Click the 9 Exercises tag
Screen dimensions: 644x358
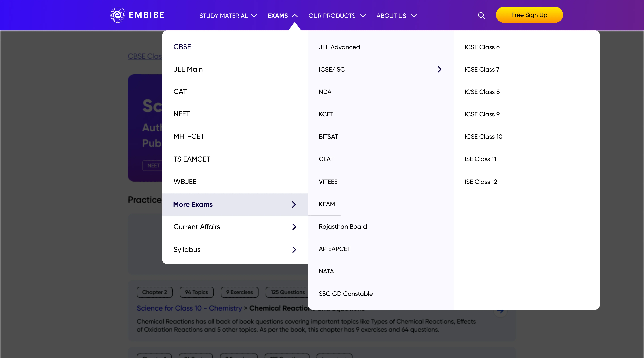239,292
